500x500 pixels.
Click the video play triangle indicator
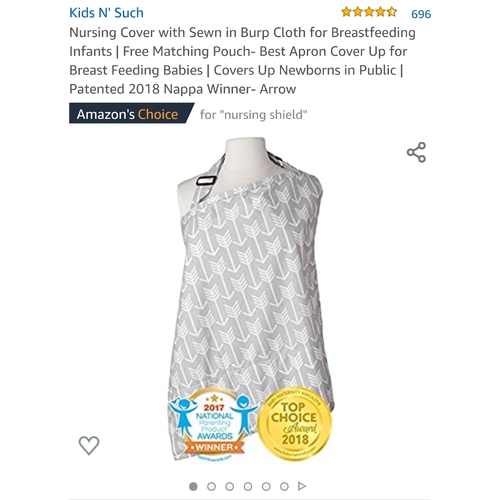(302, 486)
